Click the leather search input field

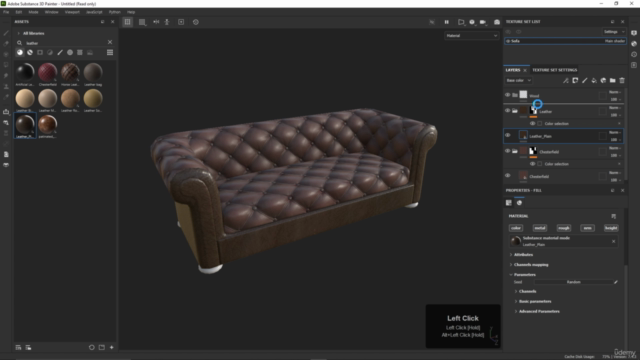pos(65,42)
